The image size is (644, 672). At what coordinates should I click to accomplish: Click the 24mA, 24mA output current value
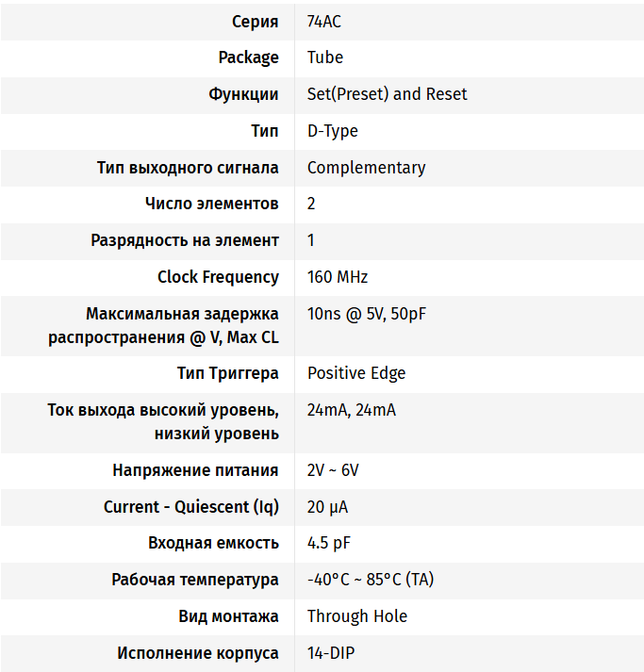point(351,410)
